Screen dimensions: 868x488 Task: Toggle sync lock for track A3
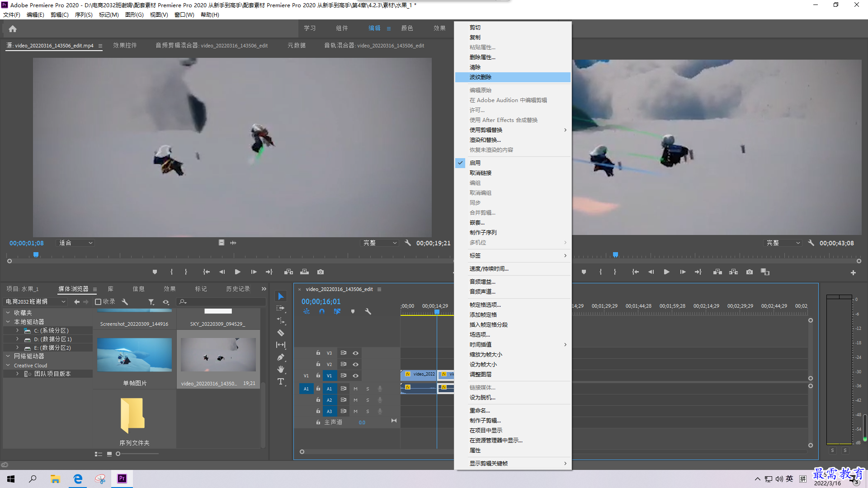click(344, 411)
